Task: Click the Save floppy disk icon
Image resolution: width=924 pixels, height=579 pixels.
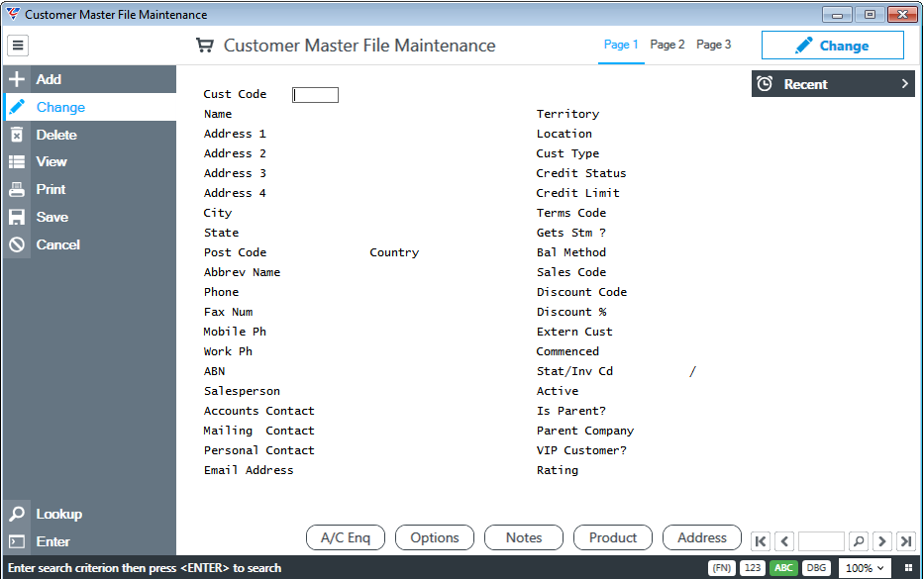Action: click(17, 217)
